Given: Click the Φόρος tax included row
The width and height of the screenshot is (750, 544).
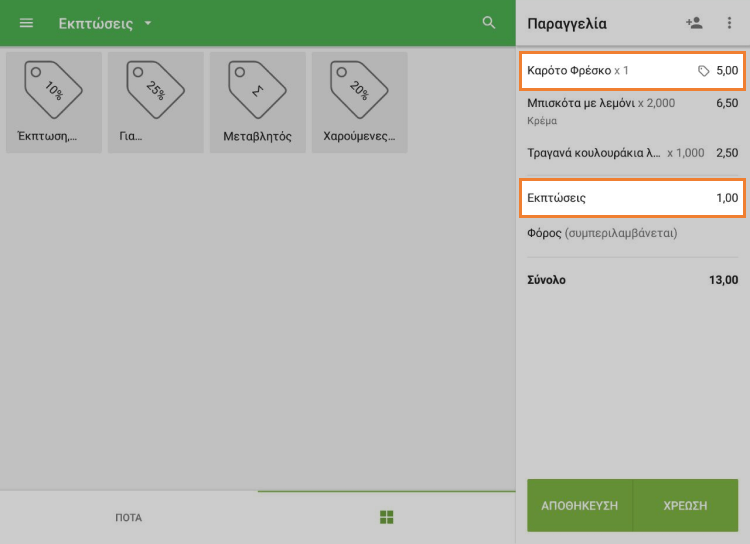Looking at the screenshot, I should coord(632,233).
